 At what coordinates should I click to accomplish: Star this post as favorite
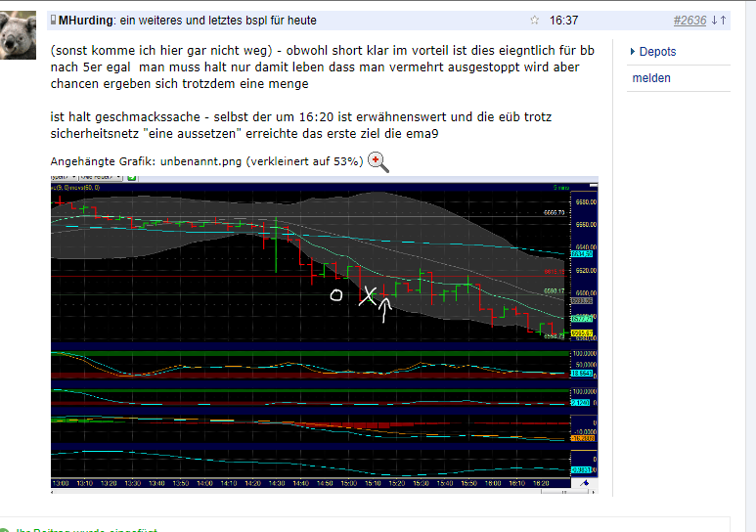(534, 21)
